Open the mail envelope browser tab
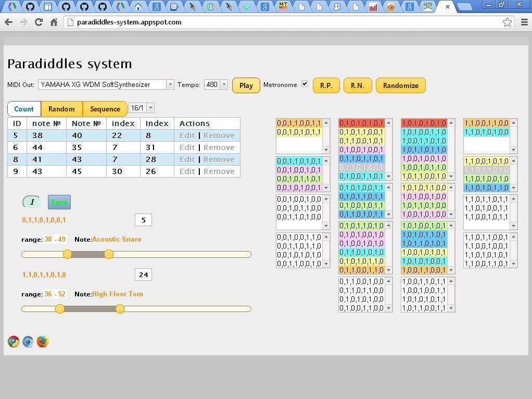The height and width of the screenshot is (399, 532). (x=174, y=6)
